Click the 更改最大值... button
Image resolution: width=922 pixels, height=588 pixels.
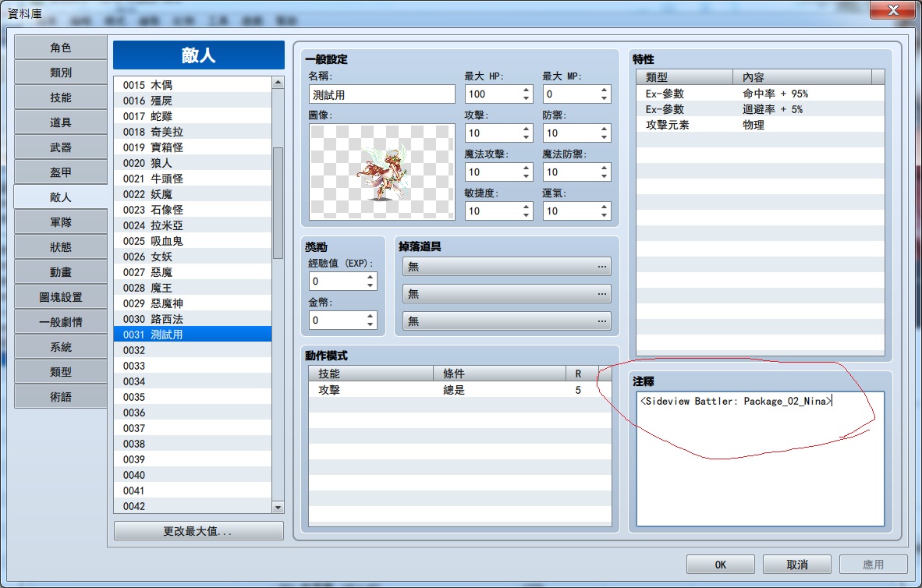click(198, 531)
